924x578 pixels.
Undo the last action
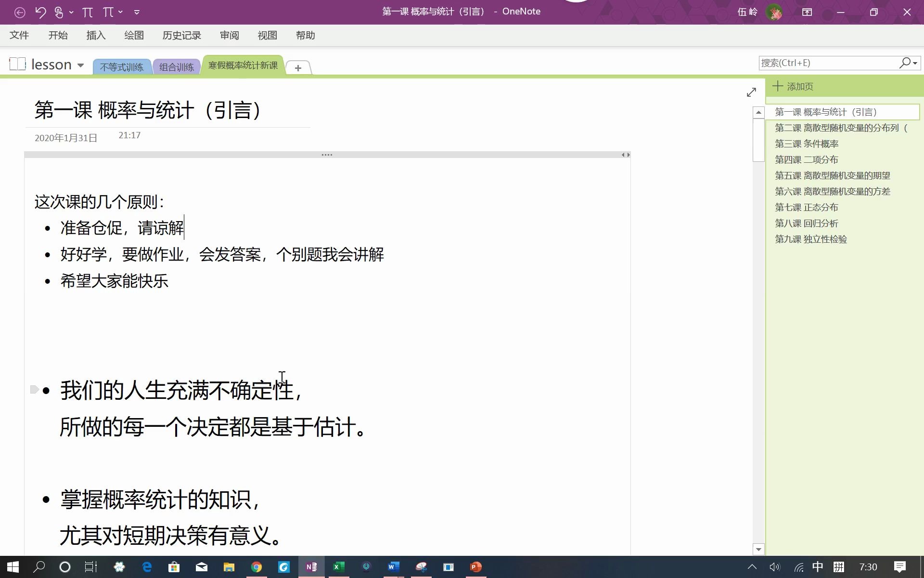point(40,12)
